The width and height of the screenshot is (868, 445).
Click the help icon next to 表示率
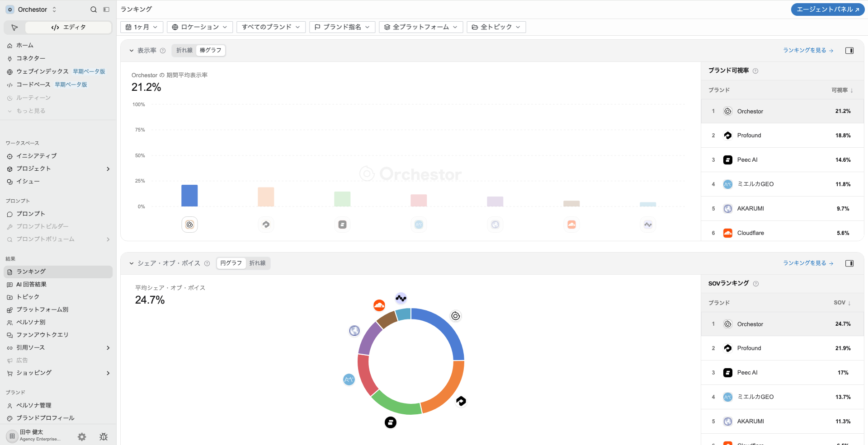(163, 51)
